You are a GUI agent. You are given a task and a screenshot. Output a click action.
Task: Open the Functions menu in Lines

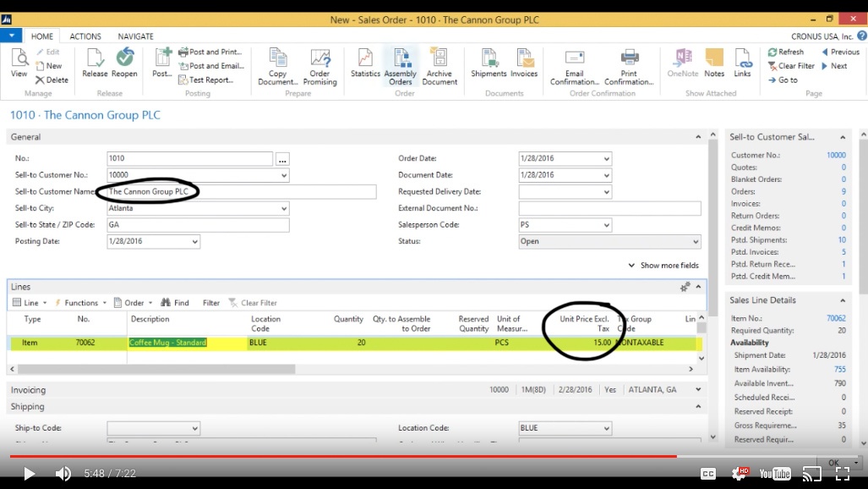click(80, 303)
